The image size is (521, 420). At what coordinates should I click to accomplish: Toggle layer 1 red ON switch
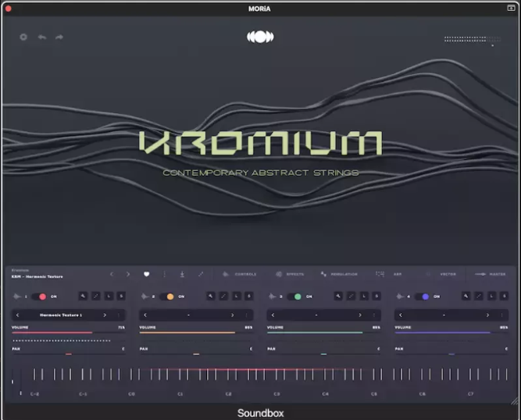pyautogui.click(x=39, y=297)
